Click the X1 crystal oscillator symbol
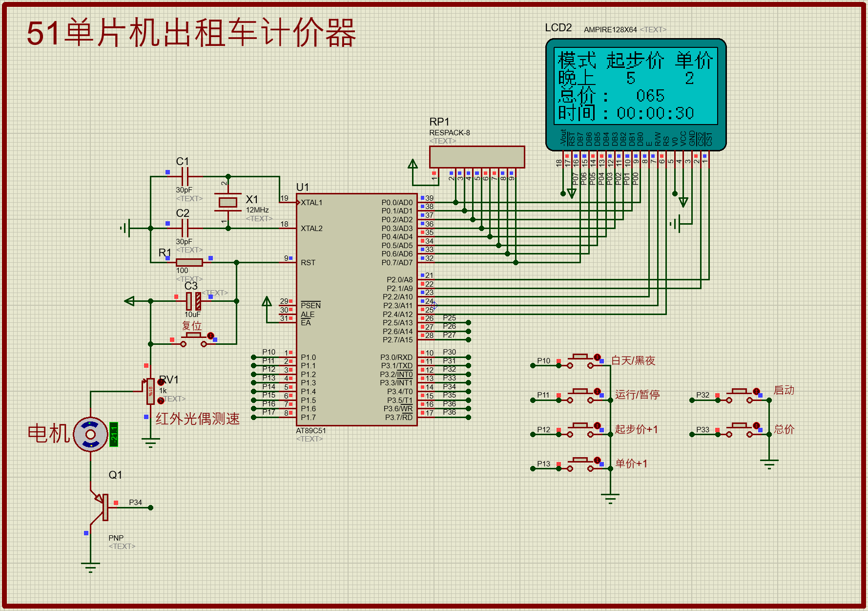This screenshot has height=611, width=868. 228,202
